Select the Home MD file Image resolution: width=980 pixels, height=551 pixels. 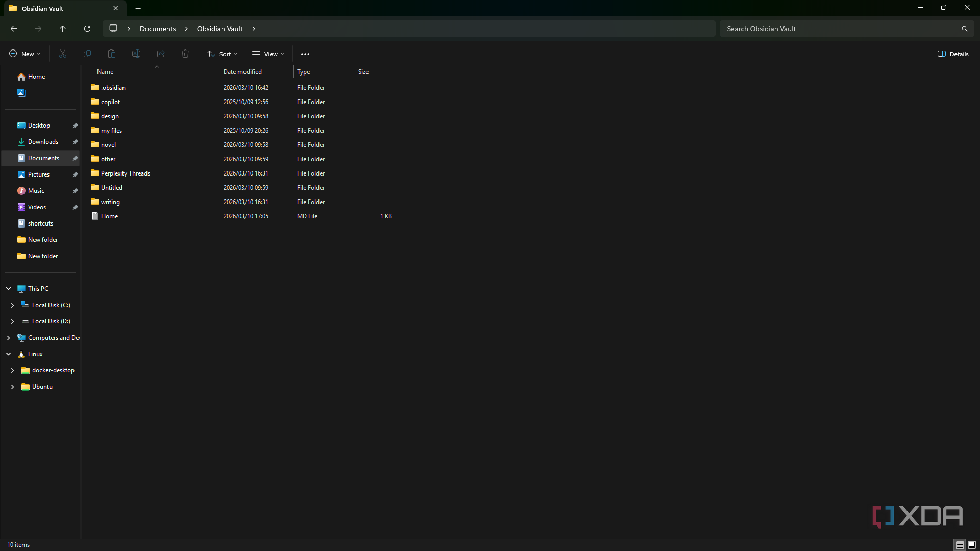pos(109,216)
